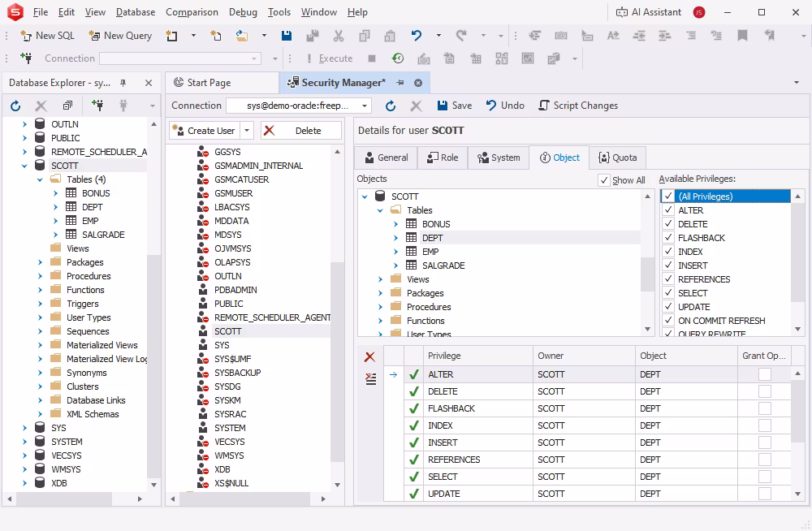Toggle the (All Privileges) checkbox

coord(668,196)
